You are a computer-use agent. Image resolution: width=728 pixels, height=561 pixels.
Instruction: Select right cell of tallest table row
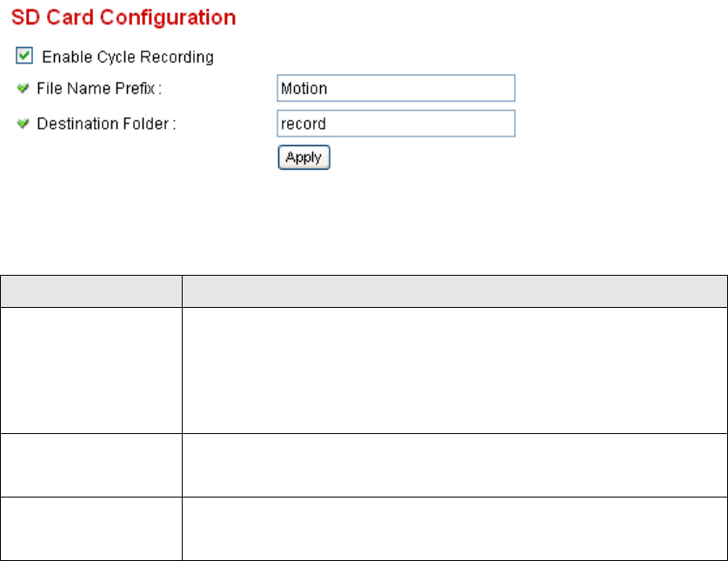coord(453,370)
